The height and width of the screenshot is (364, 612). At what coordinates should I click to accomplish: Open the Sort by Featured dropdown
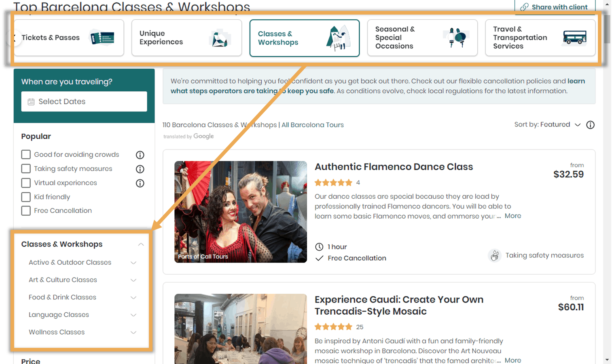point(547,124)
